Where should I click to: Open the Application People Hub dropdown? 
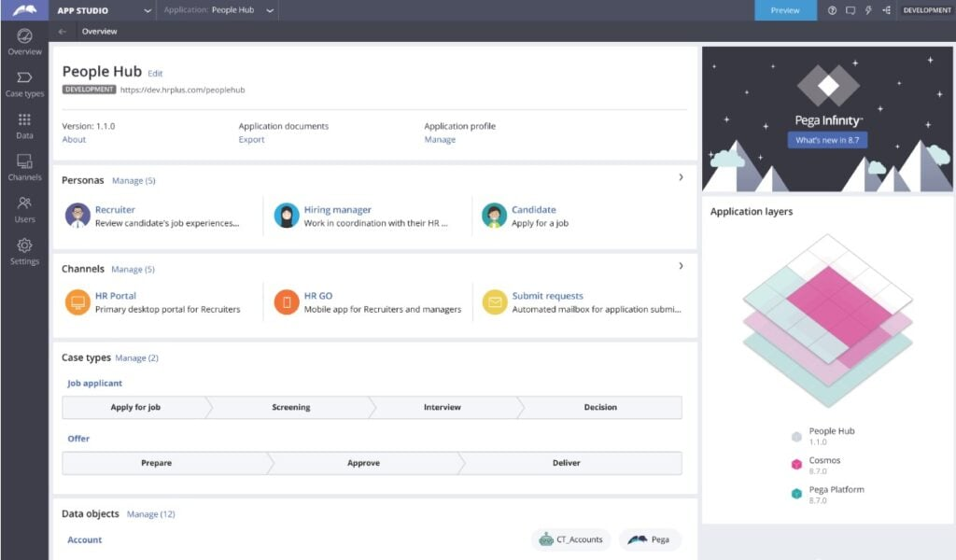point(268,10)
